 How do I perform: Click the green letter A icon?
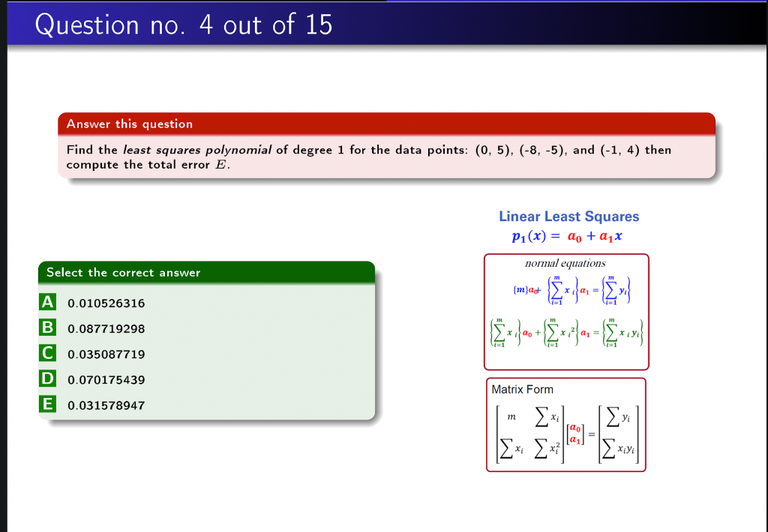coord(47,302)
